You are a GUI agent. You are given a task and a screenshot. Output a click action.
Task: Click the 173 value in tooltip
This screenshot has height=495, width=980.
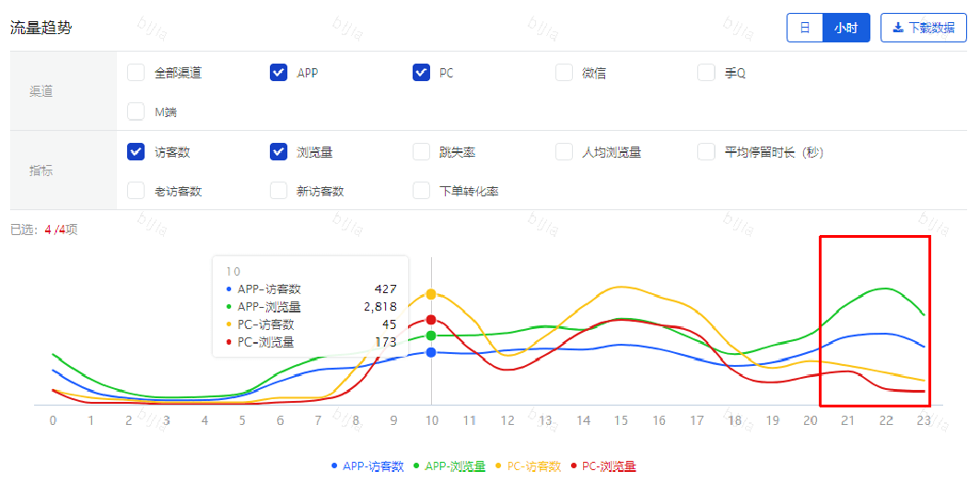386,342
